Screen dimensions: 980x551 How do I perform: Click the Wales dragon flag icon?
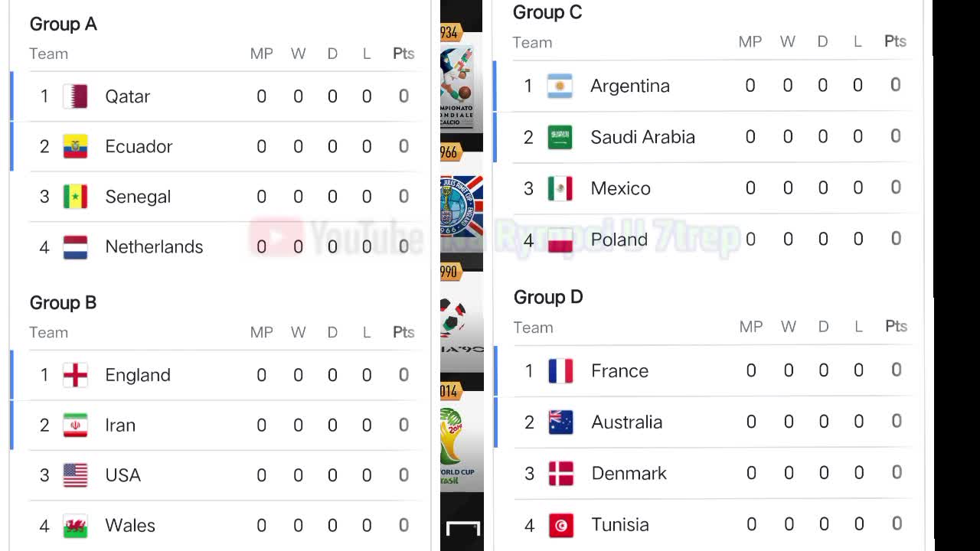pyautogui.click(x=75, y=526)
